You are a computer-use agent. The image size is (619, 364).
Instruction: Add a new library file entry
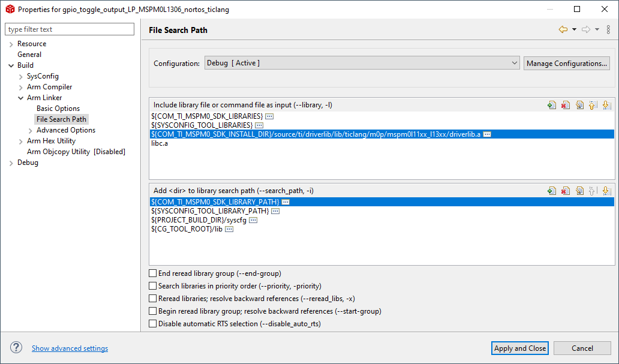pos(552,105)
